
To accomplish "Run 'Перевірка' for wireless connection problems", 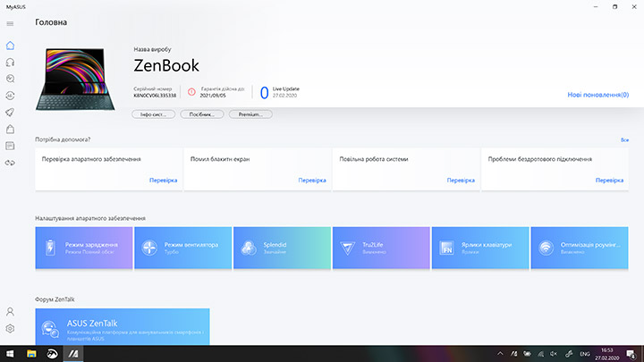I will (x=609, y=181).
